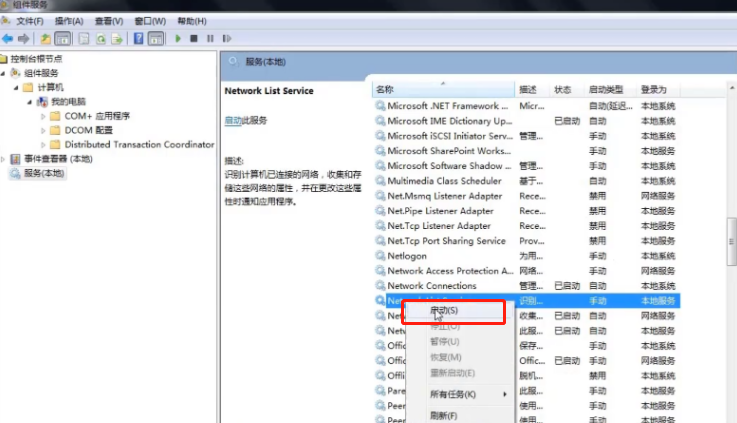Open the 操作(A) menu
737x423 pixels.
point(69,21)
